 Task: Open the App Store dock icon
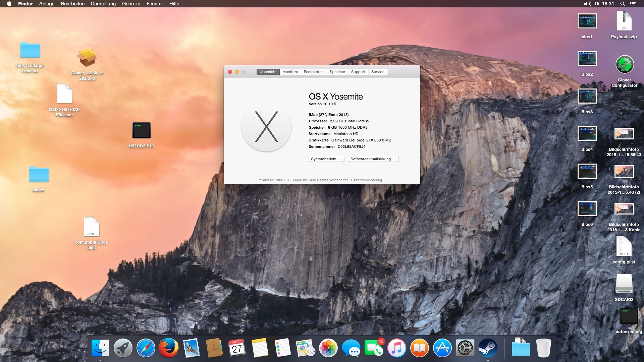(x=442, y=348)
